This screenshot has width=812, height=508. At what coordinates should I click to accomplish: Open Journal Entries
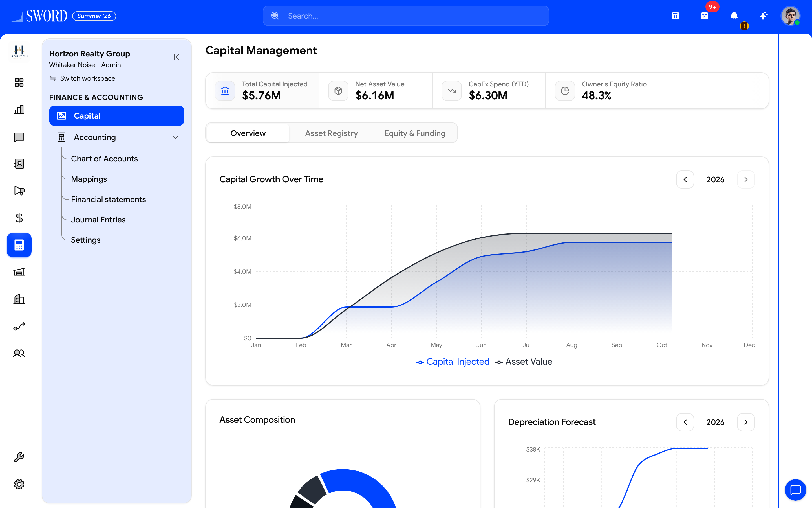[98, 220]
